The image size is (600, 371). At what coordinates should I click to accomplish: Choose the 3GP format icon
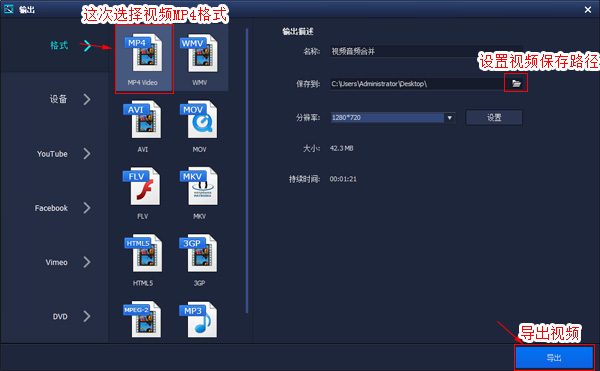click(199, 260)
